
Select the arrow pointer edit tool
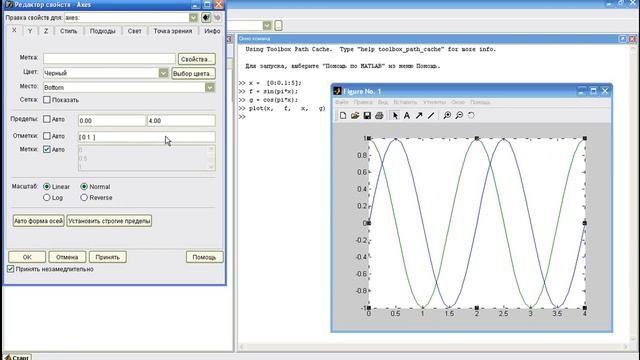[x=395, y=116]
